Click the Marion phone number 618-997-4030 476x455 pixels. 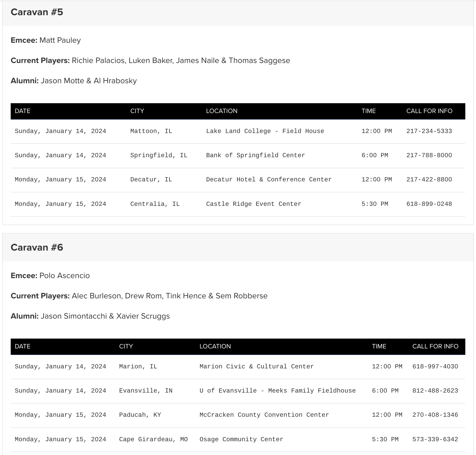click(435, 366)
